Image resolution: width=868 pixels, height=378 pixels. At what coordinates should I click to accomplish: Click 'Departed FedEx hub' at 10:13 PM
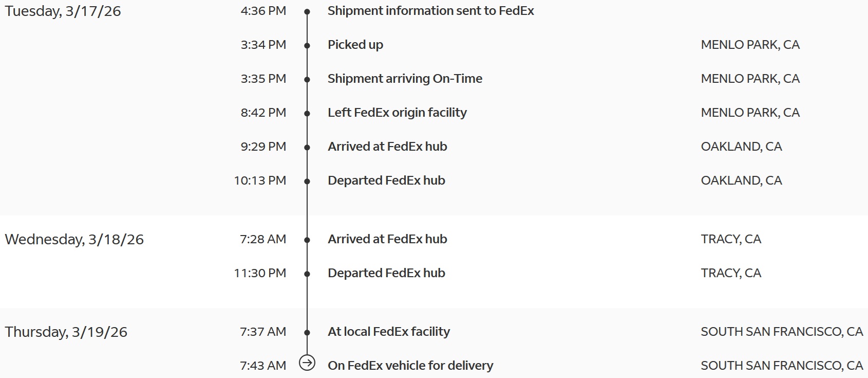pos(386,181)
